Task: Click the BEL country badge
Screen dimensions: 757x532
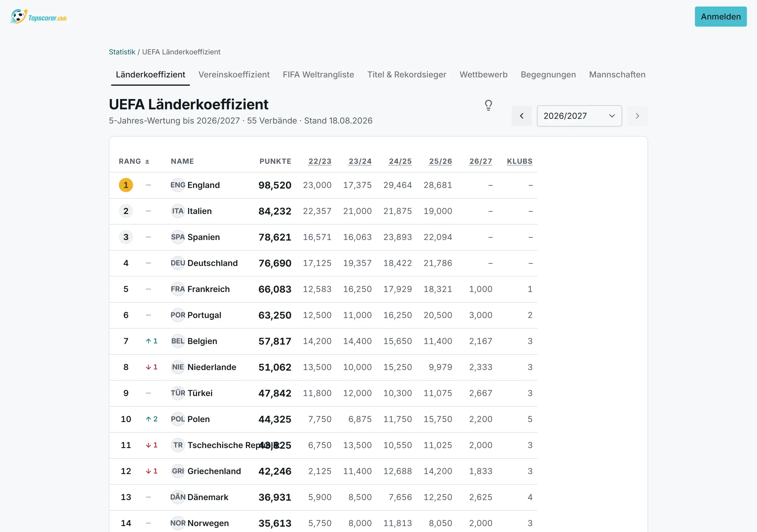Action: coord(178,341)
